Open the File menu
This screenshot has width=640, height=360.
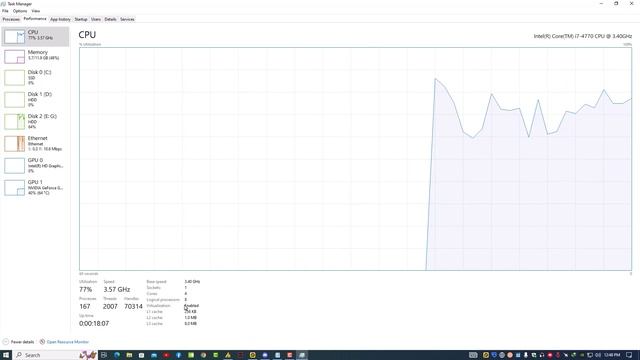pyautogui.click(x=5, y=11)
